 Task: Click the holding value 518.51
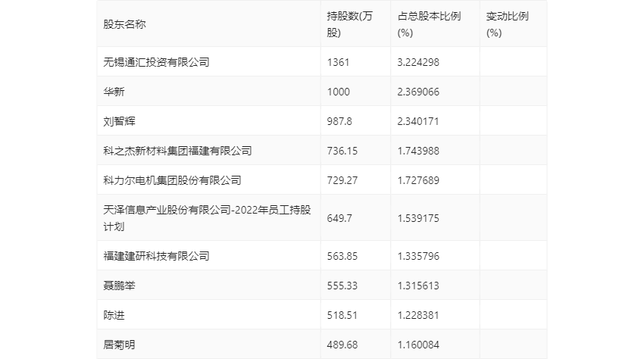point(342,315)
